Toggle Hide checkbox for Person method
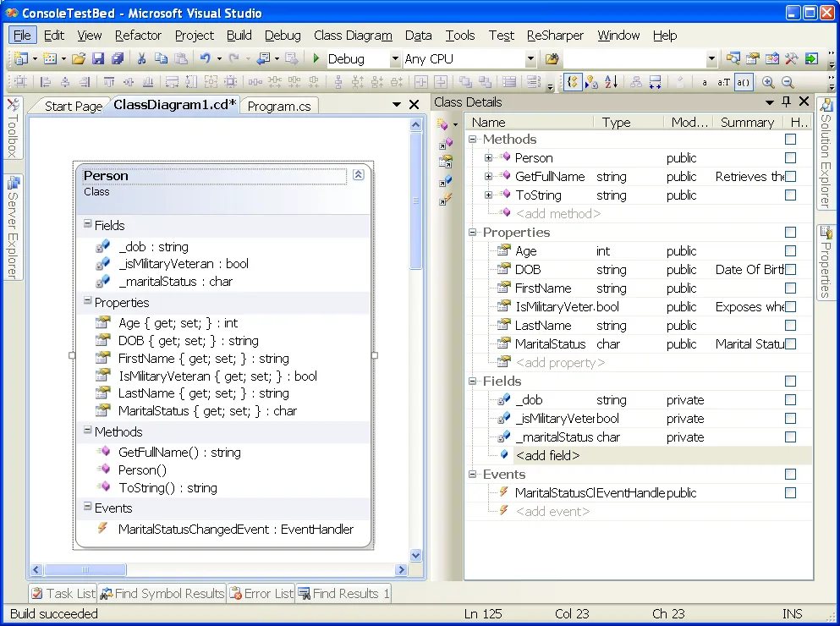Image resolution: width=840 pixels, height=626 pixels. pos(790,157)
